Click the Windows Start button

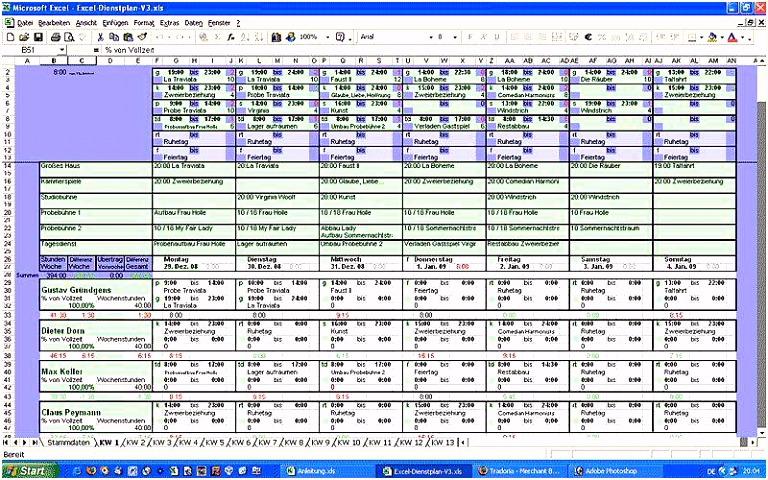(29, 471)
